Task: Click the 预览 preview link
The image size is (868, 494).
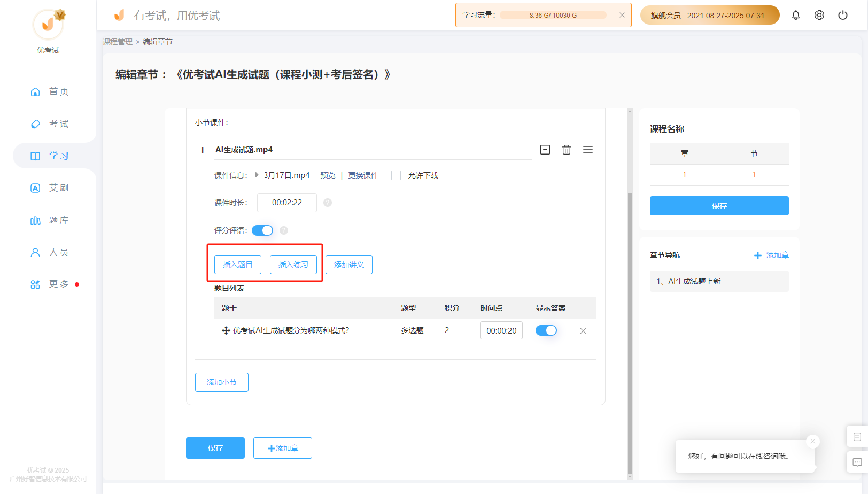Action: point(328,175)
